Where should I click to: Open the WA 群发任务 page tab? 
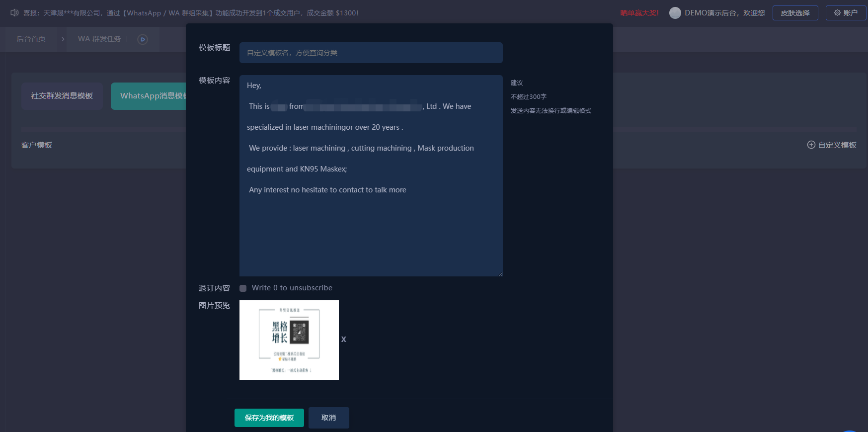pos(99,39)
